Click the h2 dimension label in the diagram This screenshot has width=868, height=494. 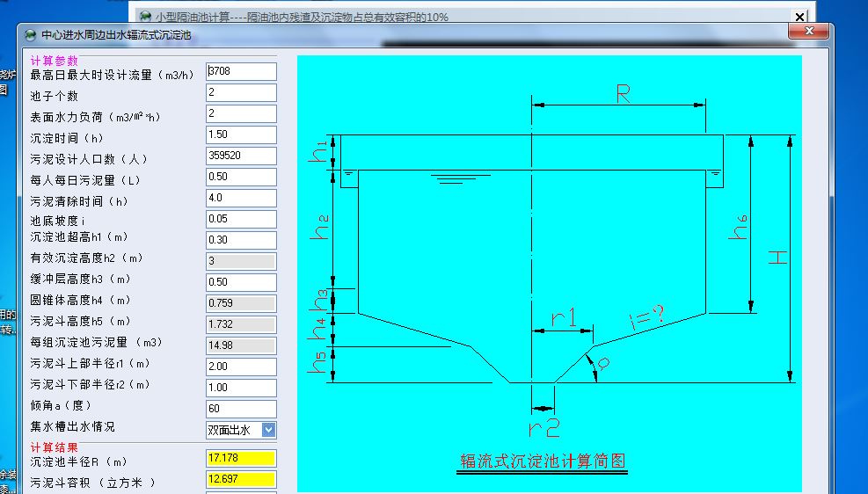pos(319,227)
